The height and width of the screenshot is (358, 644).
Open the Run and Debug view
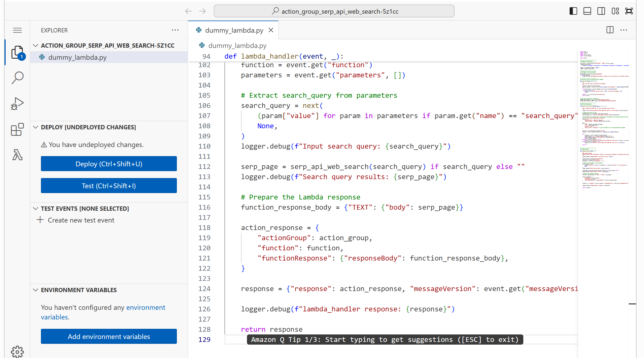17,103
